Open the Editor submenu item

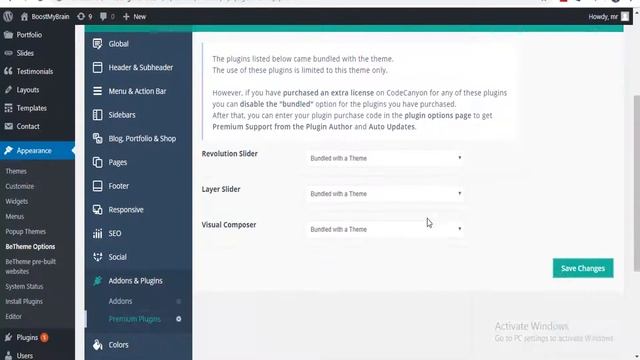(x=13, y=316)
